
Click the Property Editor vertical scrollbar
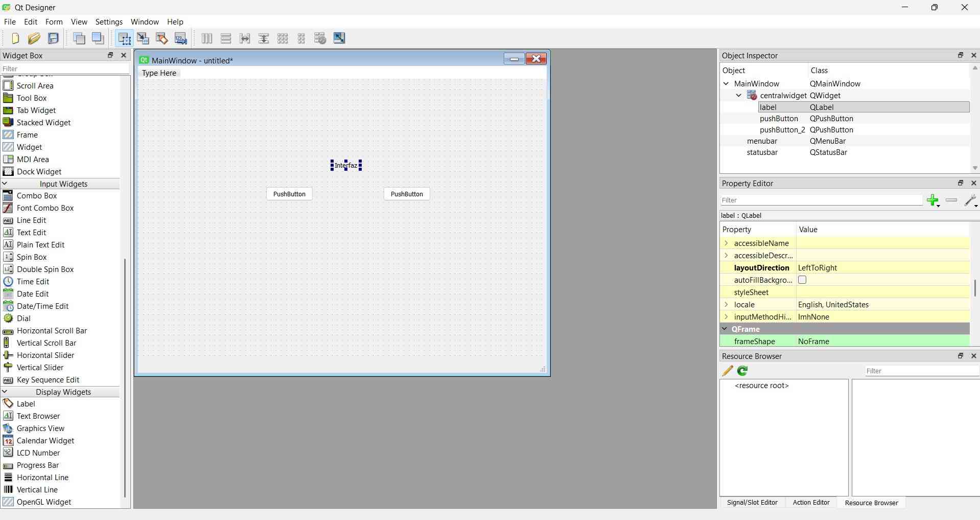tap(975, 288)
